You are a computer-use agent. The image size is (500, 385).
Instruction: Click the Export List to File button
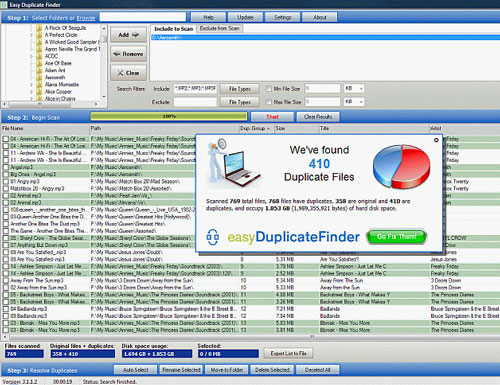pyautogui.click(x=288, y=353)
